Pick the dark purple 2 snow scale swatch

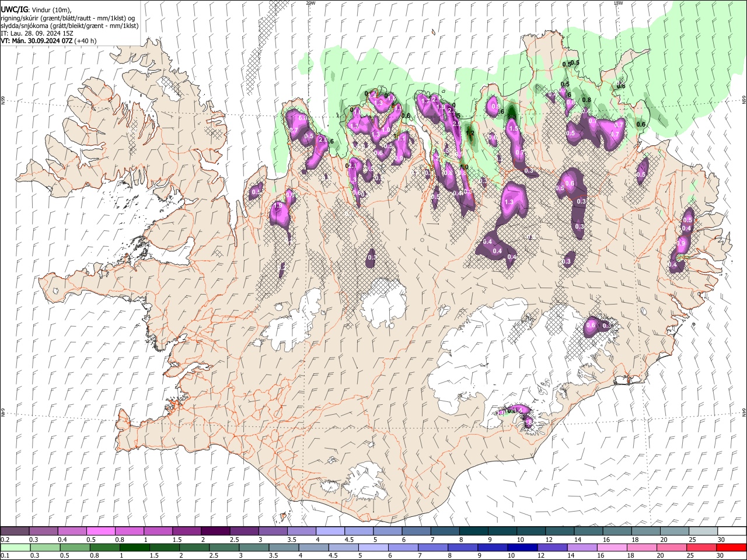[215, 531]
